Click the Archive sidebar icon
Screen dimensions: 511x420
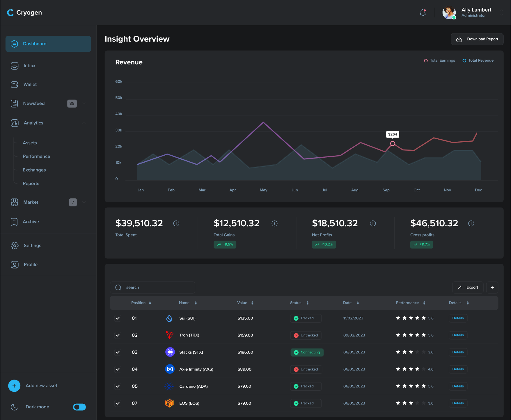click(15, 222)
